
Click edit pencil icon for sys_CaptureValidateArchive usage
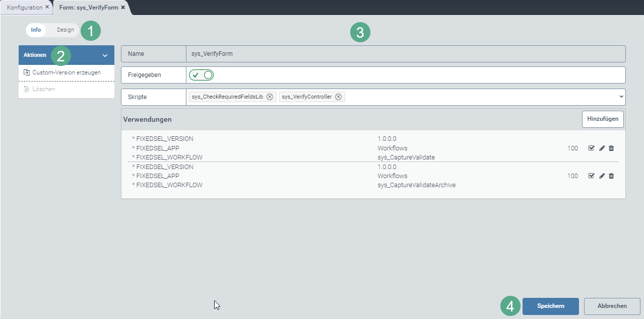point(602,176)
